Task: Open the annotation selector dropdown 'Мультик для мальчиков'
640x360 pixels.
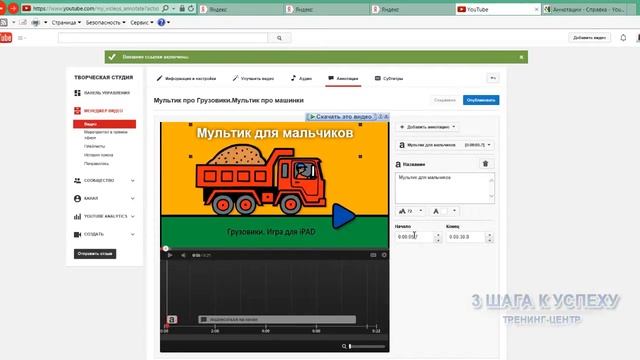Action: [445, 145]
